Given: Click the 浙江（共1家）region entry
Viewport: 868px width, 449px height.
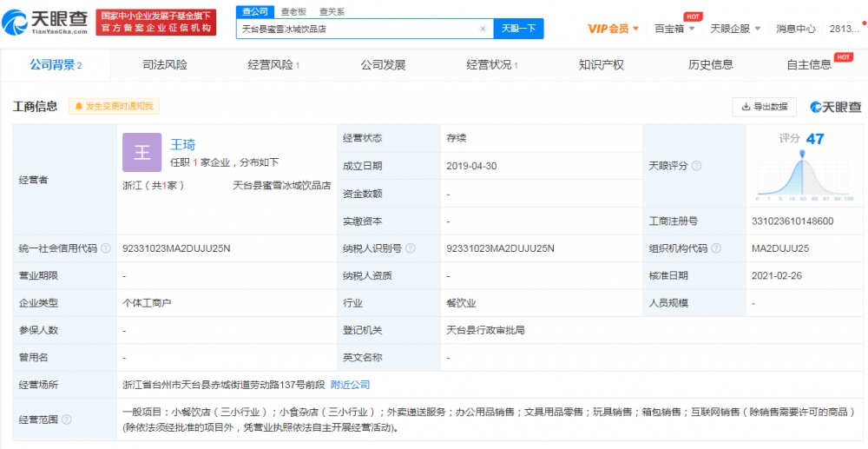Looking at the screenshot, I should 154,186.
